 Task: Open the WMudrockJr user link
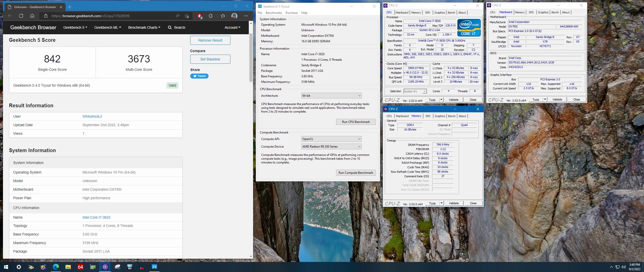92,116
